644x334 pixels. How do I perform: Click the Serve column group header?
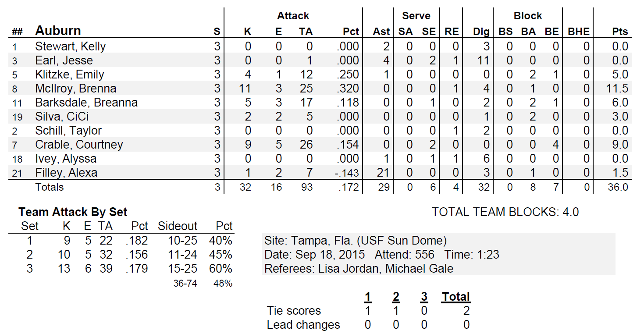click(416, 16)
